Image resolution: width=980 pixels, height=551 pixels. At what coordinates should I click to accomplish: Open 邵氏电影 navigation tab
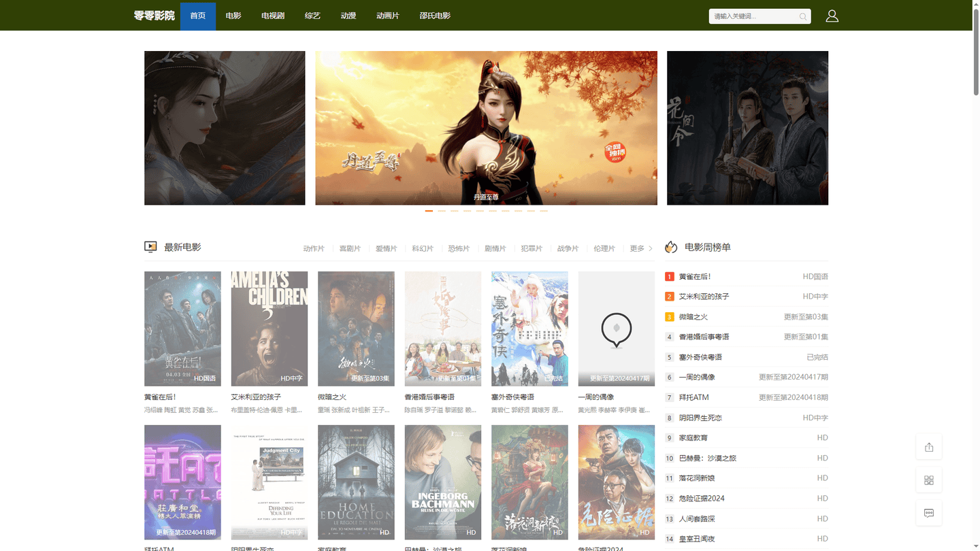435,16
